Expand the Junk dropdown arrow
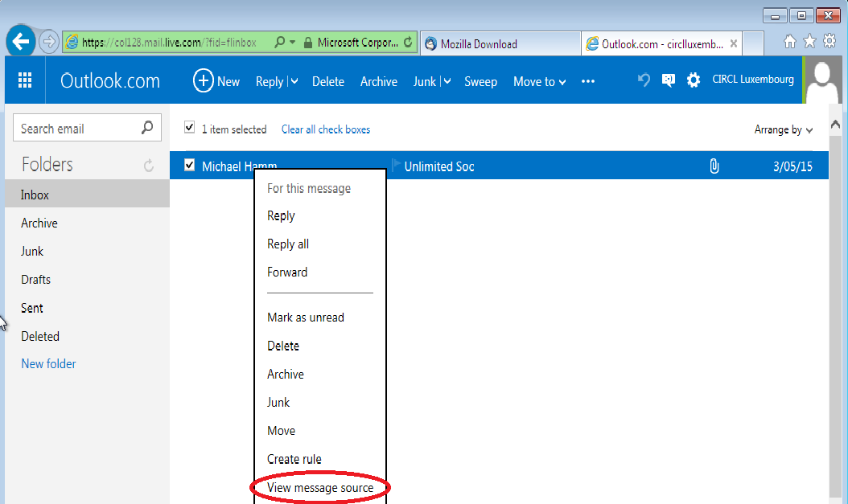This screenshot has width=848, height=504. click(447, 81)
